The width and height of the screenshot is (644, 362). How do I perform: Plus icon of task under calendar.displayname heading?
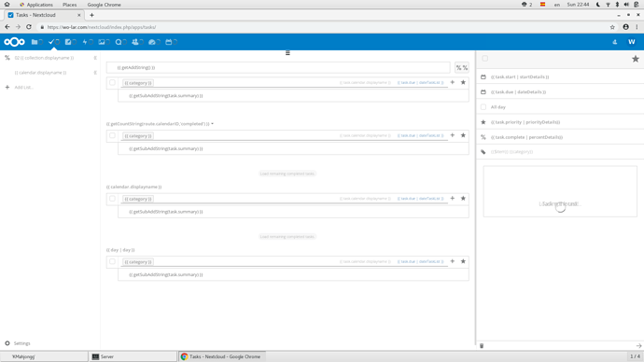pos(452,199)
